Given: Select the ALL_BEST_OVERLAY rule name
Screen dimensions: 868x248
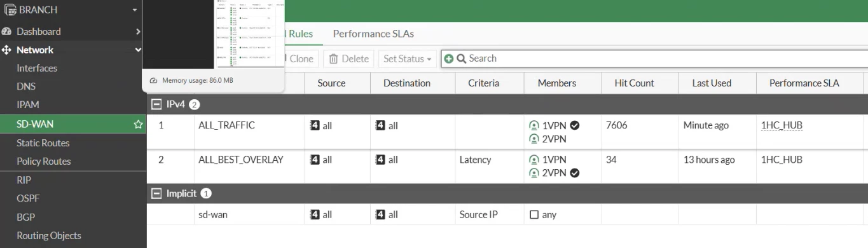Looking at the screenshot, I should point(241,160).
